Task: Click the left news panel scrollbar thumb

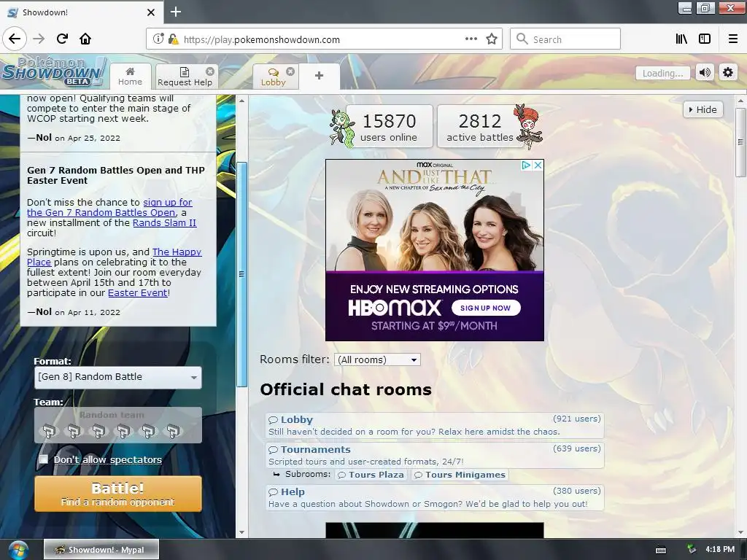Action: [x=241, y=274]
